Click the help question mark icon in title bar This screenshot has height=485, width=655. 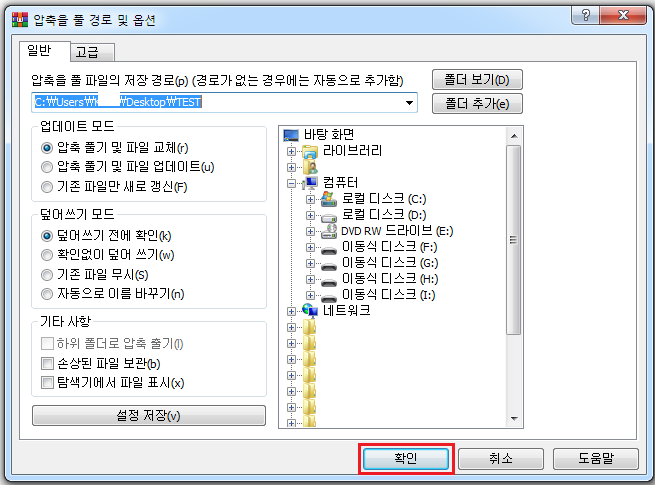pos(586,15)
